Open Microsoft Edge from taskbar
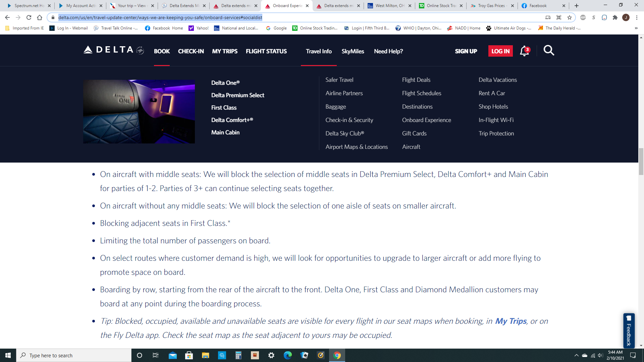Image resolution: width=644 pixels, height=362 pixels. click(x=287, y=355)
